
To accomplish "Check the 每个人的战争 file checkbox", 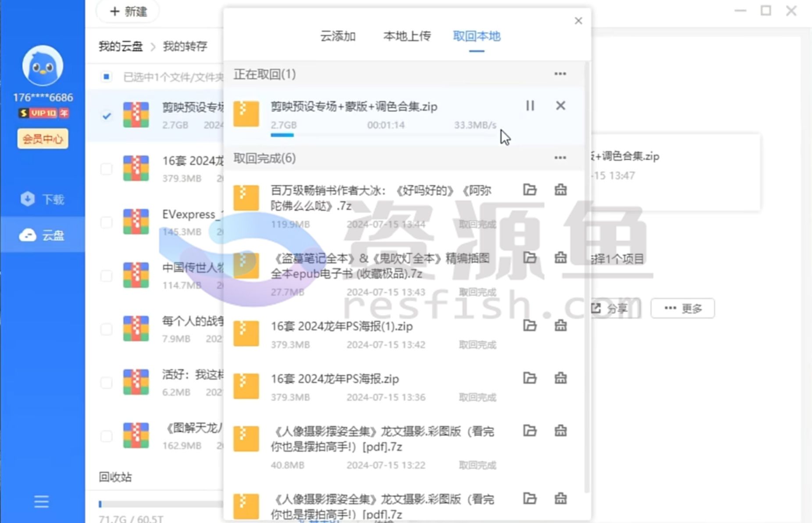I will [x=106, y=329].
